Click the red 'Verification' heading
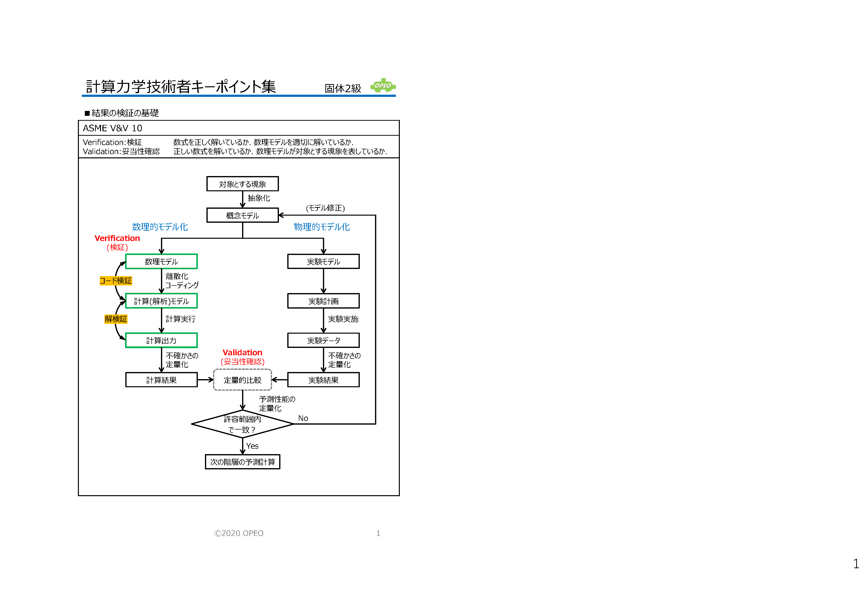 (117, 238)
